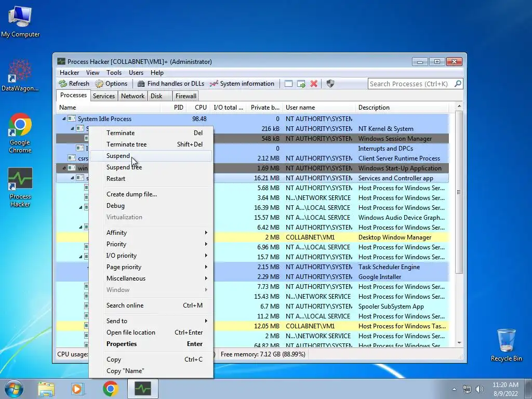Expand the Affinity submenu
The height and width of the screenshot is (399, 532).
coord(151,232)
